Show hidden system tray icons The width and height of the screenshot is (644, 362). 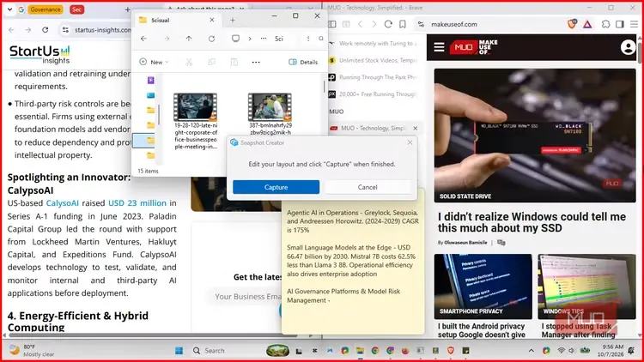531,351
